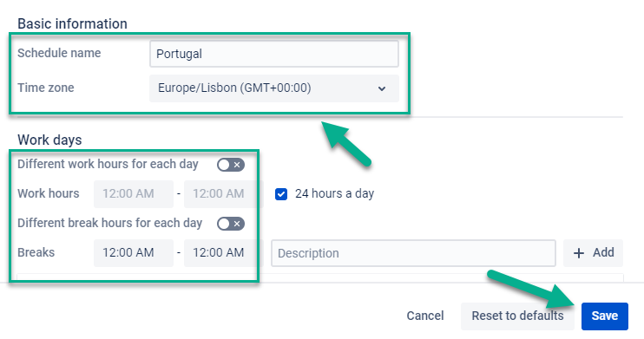Open the Work hours end time field

(x=221, y=194)
